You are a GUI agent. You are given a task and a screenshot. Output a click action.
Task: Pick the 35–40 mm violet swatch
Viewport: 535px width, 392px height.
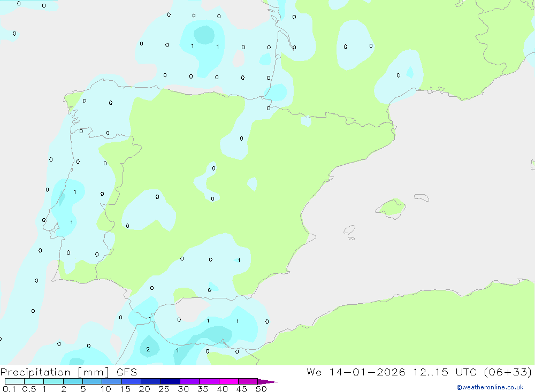(x=209, y=381)
